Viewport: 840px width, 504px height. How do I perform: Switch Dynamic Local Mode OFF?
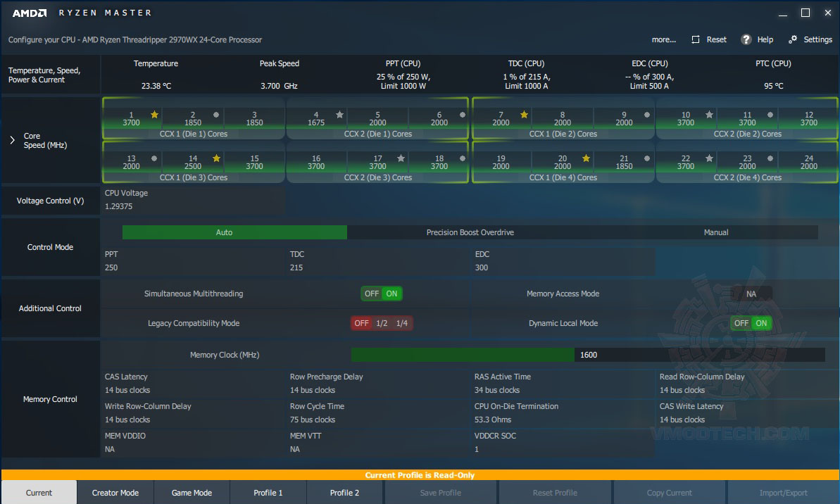pos(741,323)
